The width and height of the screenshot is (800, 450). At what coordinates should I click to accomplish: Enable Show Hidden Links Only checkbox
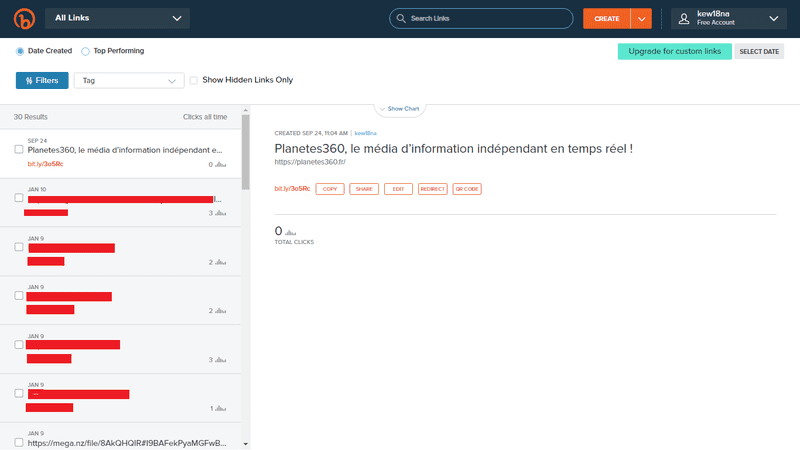[x=193, y=80]
